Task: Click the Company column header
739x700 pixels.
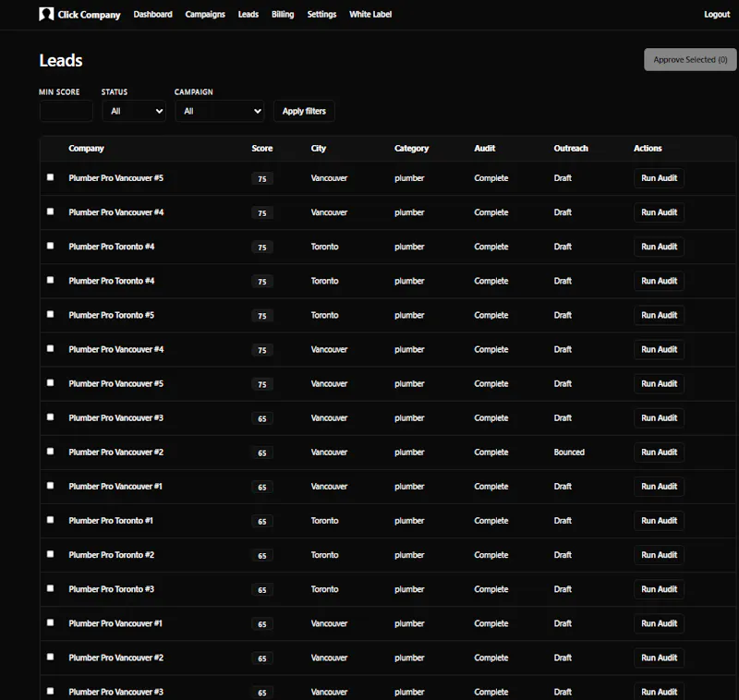Action: 86,149
